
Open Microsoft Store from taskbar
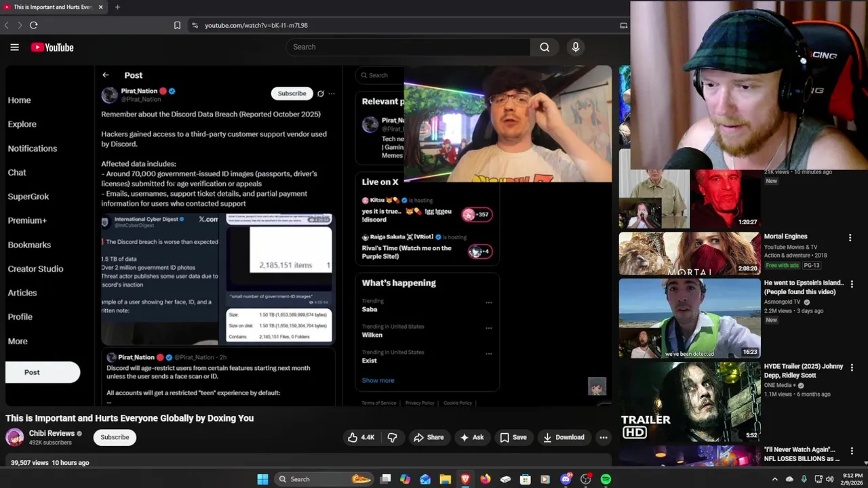(526, 479)
